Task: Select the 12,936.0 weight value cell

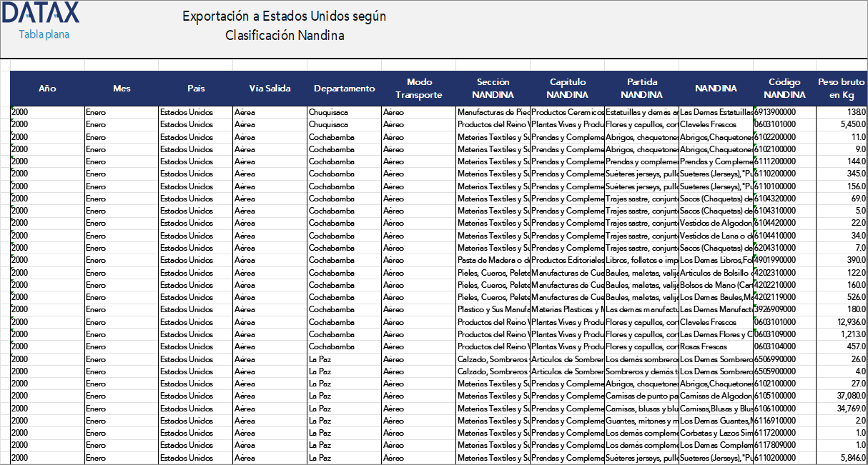Action: point(841,322)
